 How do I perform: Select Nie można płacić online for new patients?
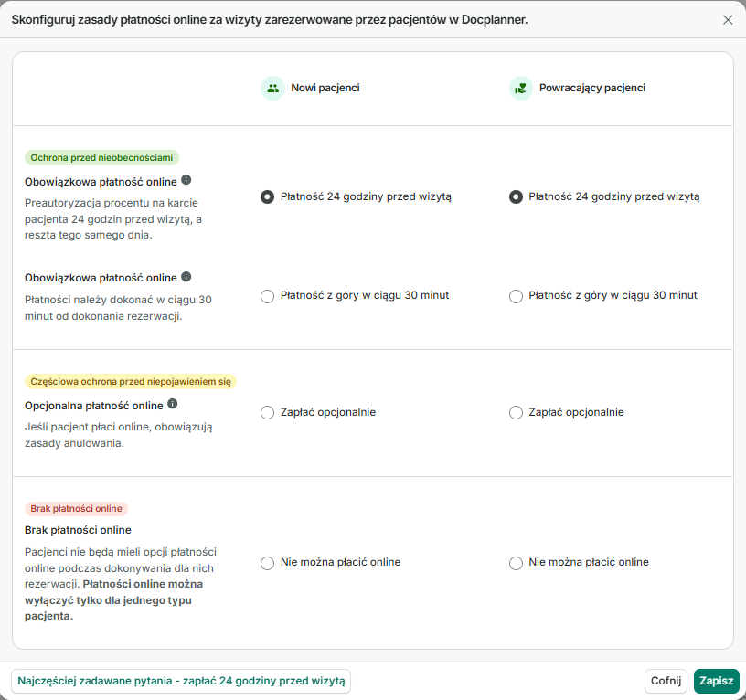[x=267, y=562]
